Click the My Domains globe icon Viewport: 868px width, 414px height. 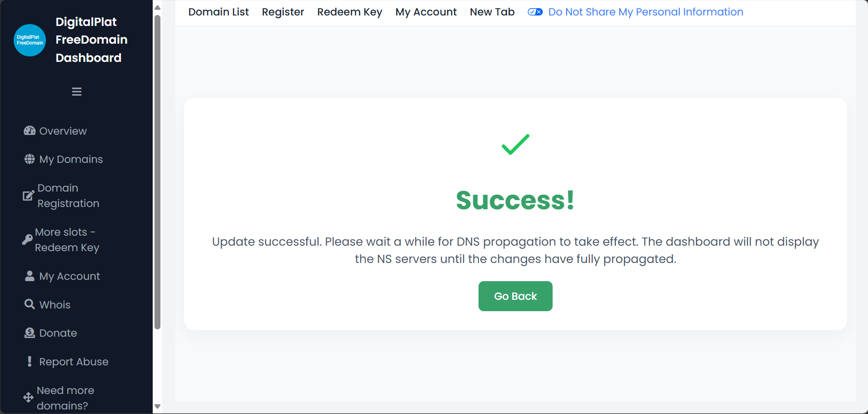[x=30, y=159]
